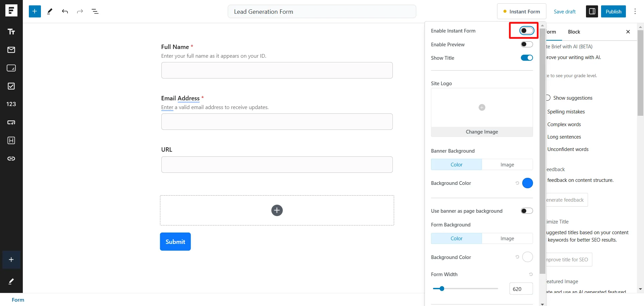
Task: Enable the Preview toggle
Action: pyautogui.click(x=526, y=44)
